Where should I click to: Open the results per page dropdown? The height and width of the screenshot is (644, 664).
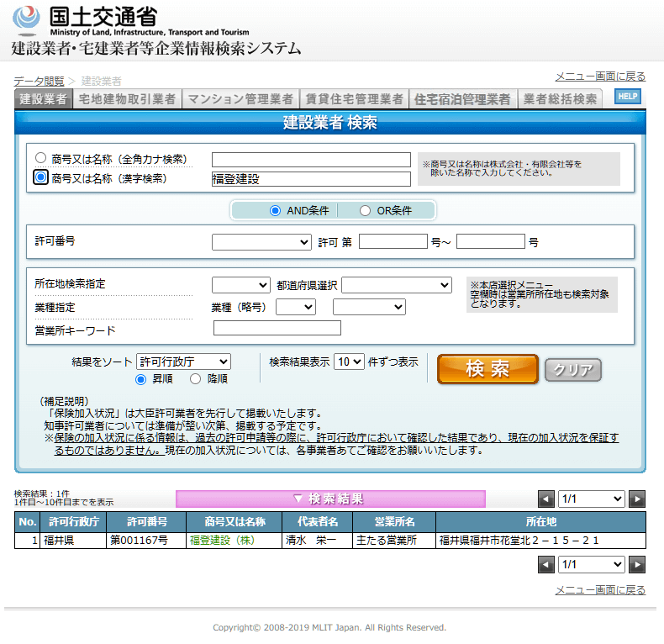(349, 362)
